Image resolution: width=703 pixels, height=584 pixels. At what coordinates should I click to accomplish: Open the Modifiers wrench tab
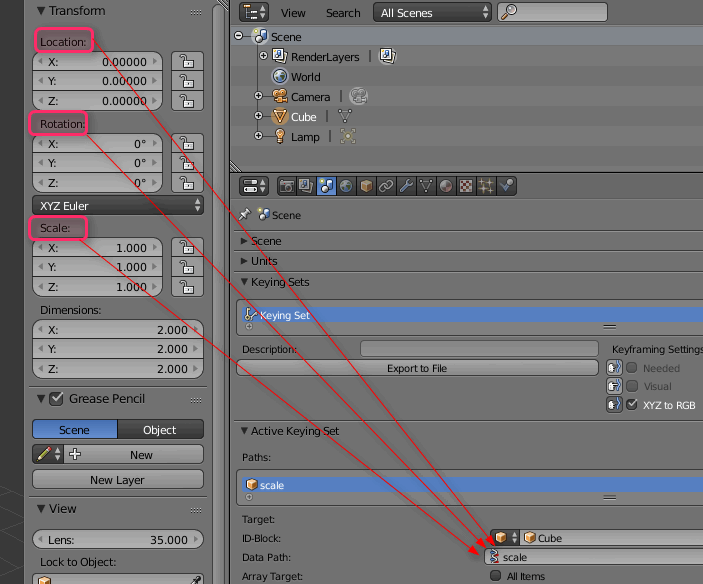[x=406, y=186]
